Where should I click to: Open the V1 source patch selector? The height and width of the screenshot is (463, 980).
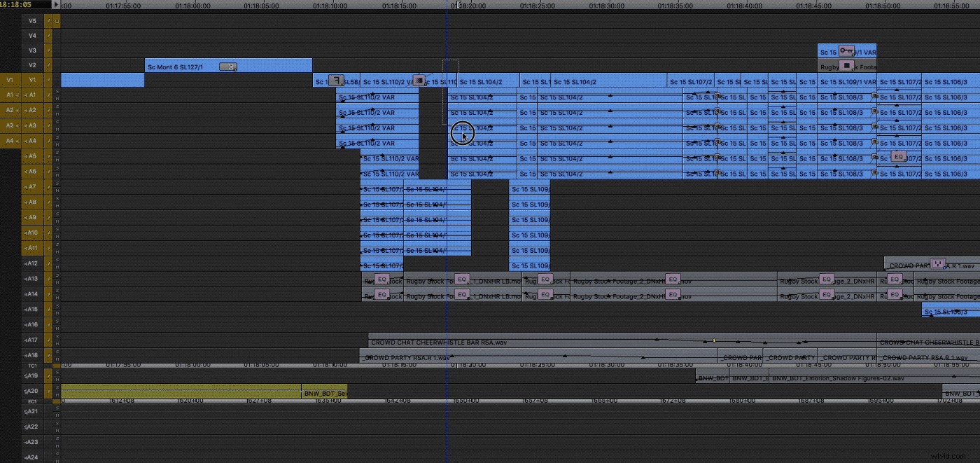10,80
